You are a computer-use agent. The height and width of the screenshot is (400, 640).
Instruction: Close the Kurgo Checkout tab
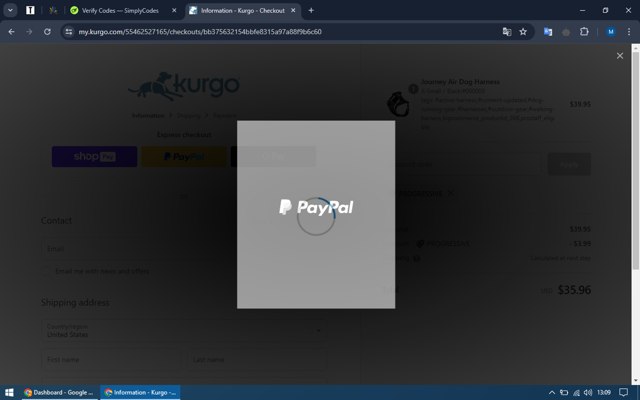293,11
